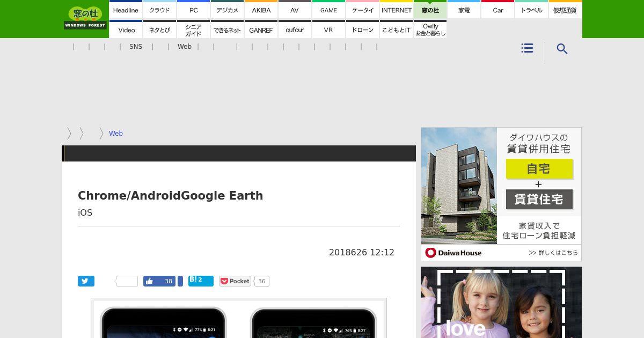Open the PC tab
The image size is (644, 338).
coord(194,10)
